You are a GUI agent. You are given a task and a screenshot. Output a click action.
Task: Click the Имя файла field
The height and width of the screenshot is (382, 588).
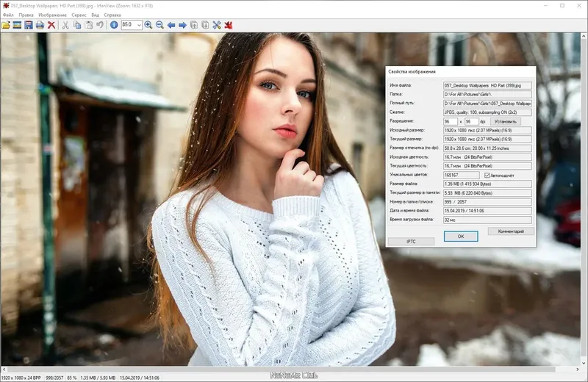487,85
